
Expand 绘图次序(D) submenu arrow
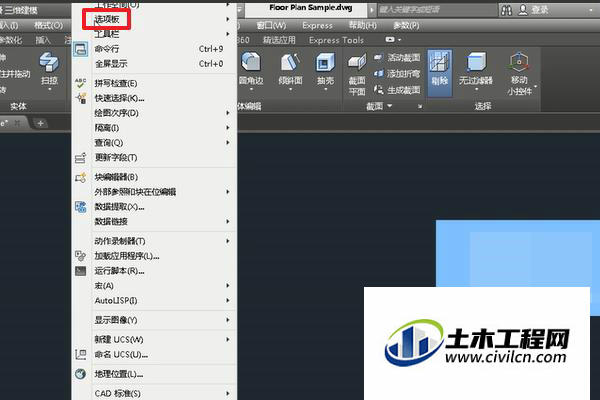[x=228, y=113]
